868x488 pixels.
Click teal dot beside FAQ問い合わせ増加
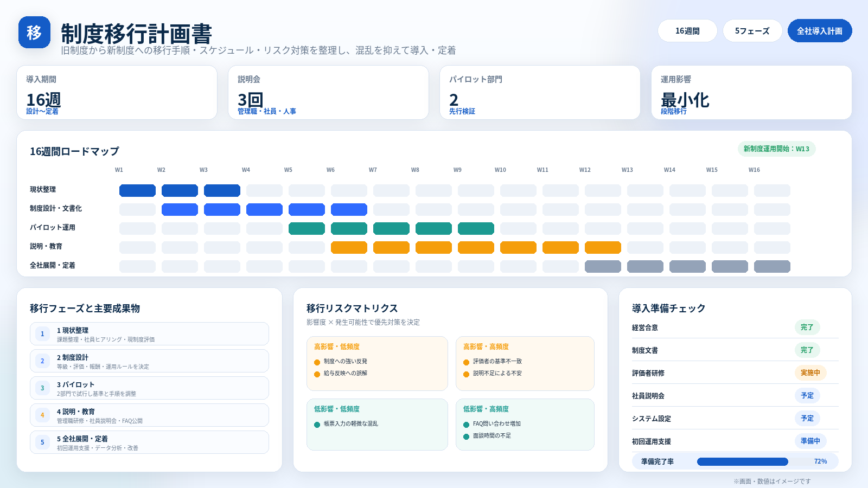pyautogui.click(x=466, y=425)
